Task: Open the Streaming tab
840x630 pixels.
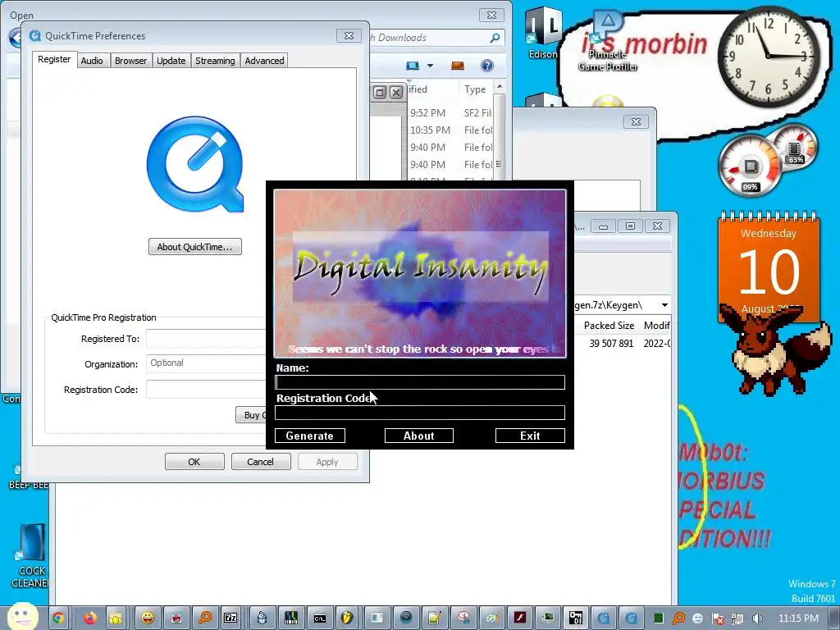Action: 215,61
